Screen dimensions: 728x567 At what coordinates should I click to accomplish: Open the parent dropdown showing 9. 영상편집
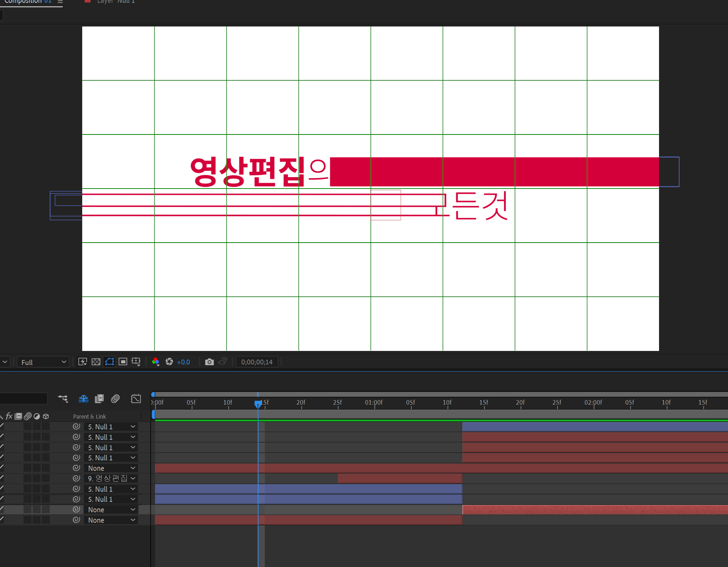tap(111, 478)
